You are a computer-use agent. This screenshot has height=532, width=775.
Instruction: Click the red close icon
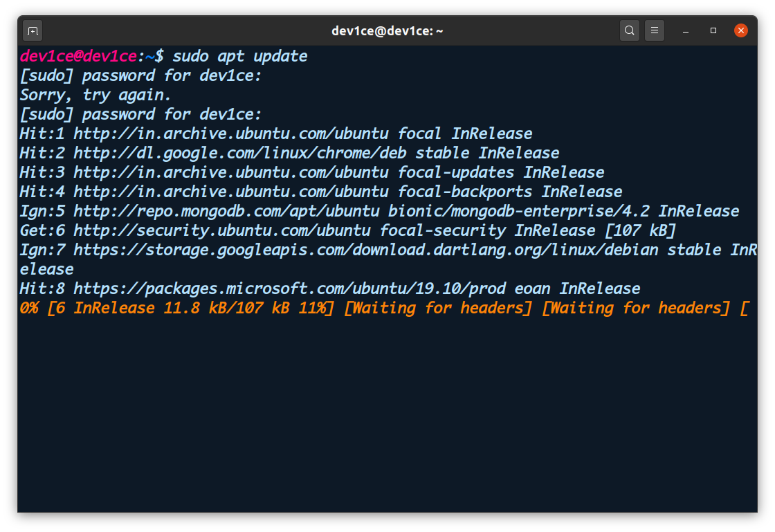[741, 30]
